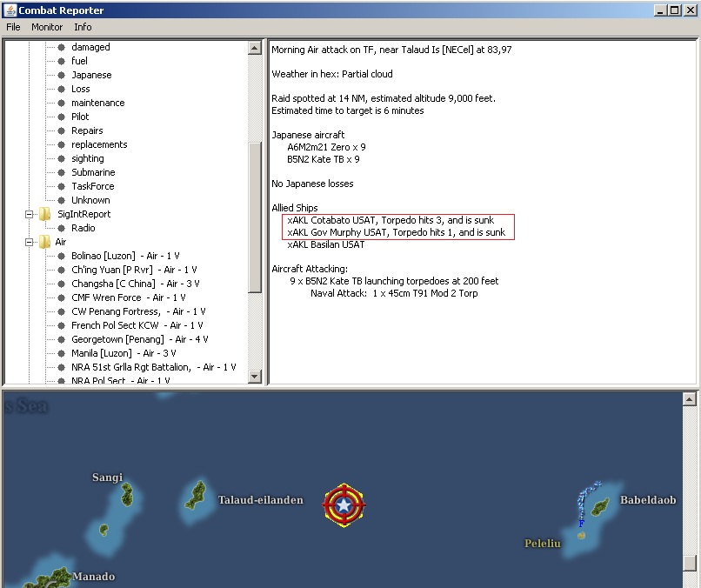701x588 pixels.
Task: Open Ch'ing Yuan [P Rvr] air report
Action: 134,270
